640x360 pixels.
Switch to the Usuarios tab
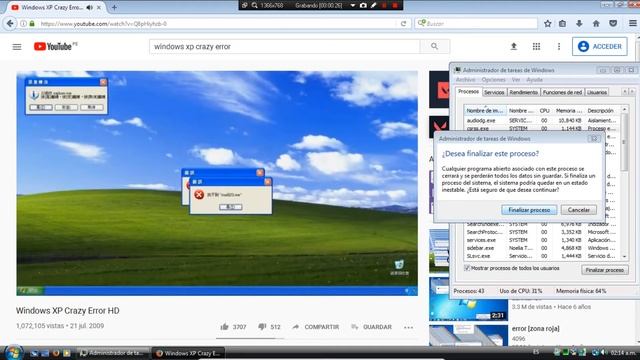(597, 92)
